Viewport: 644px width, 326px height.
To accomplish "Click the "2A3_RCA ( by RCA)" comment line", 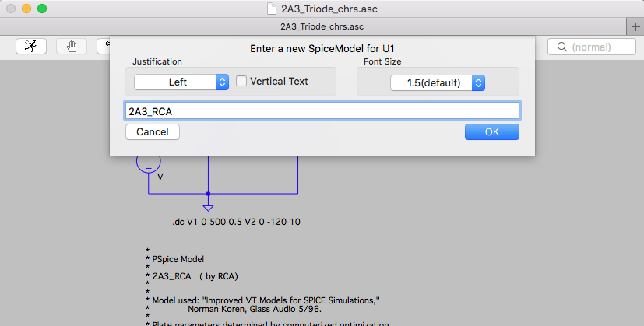I will (195, 276).
